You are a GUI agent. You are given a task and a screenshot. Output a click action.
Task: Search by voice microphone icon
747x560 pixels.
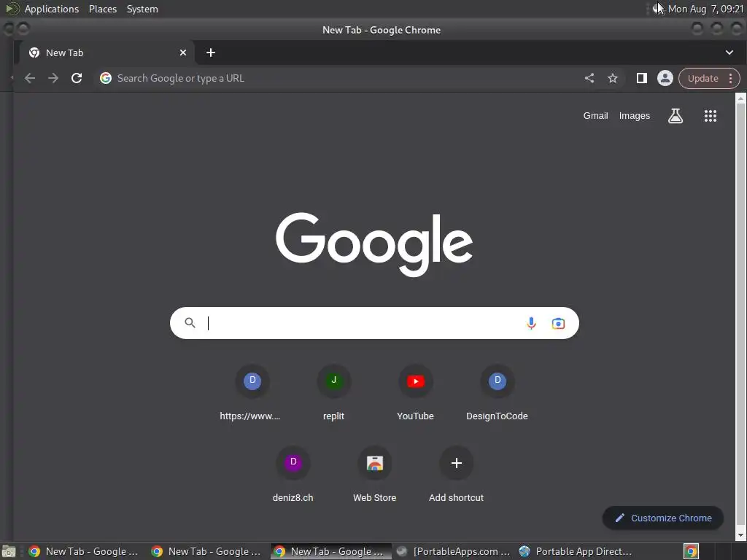531,323
